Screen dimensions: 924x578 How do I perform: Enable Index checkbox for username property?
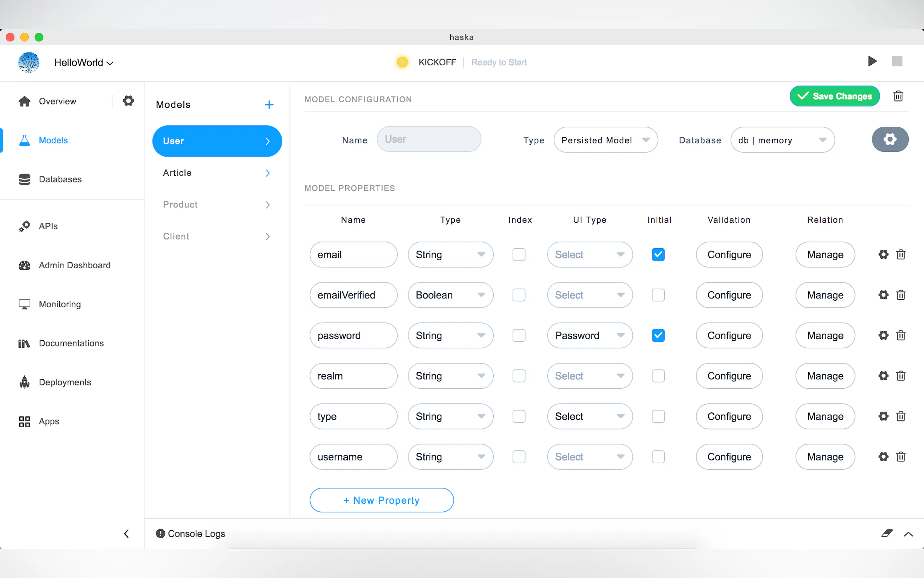pos(518,457)
